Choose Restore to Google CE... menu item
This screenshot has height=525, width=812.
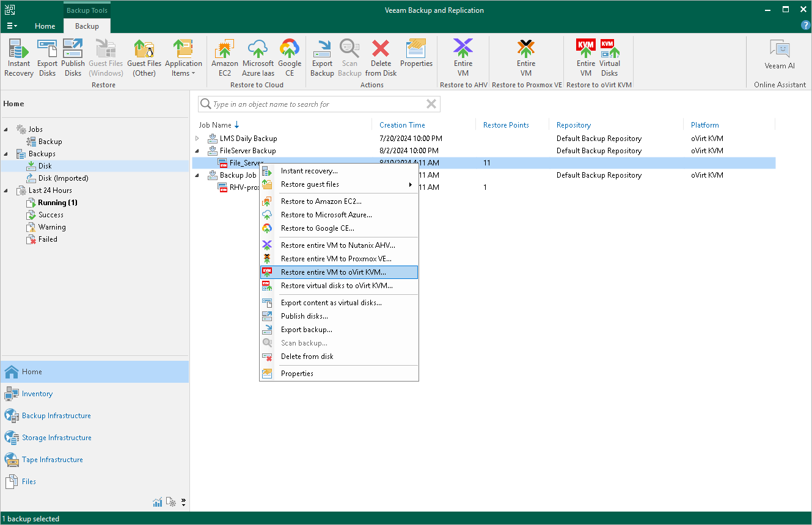339,228
